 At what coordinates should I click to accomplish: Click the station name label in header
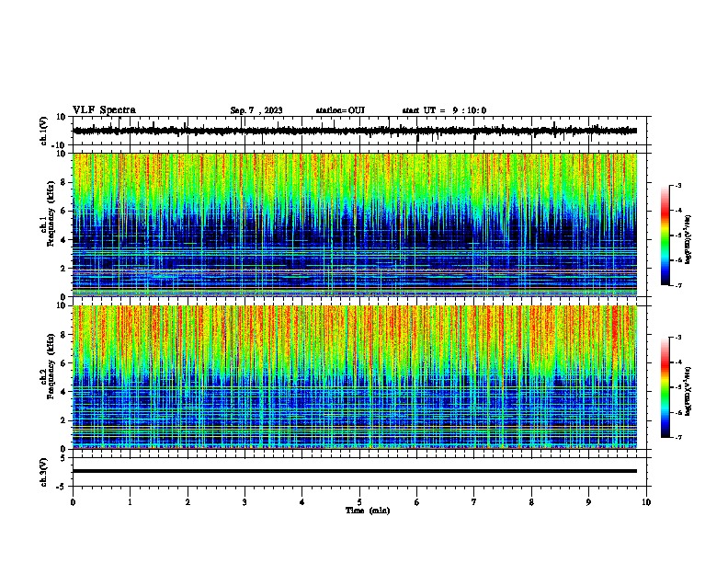point(340,110)
